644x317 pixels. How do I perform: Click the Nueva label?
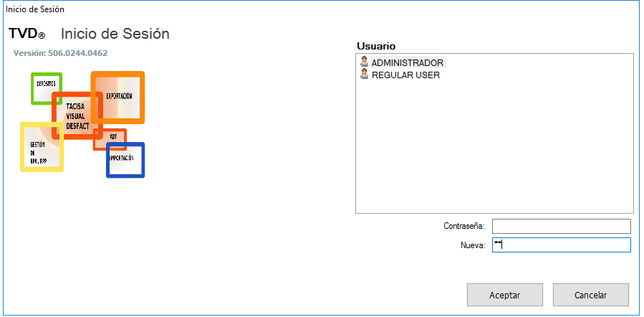pyautogui.click(x=472, y=245)
